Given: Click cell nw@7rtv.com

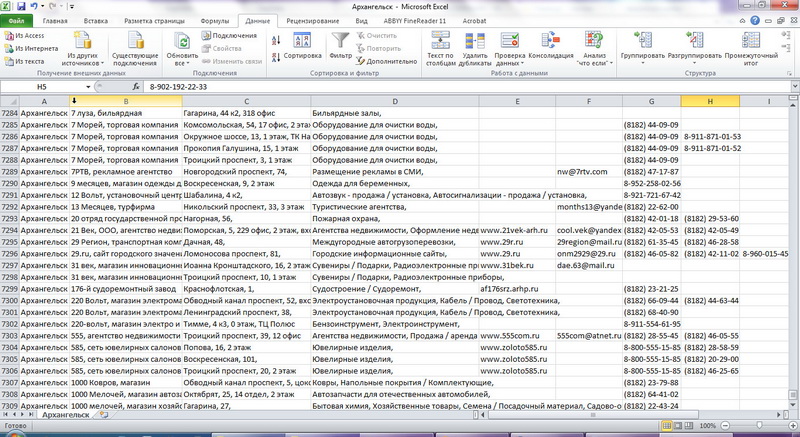Looking at the screenshot, I should [x=589, y=171].
